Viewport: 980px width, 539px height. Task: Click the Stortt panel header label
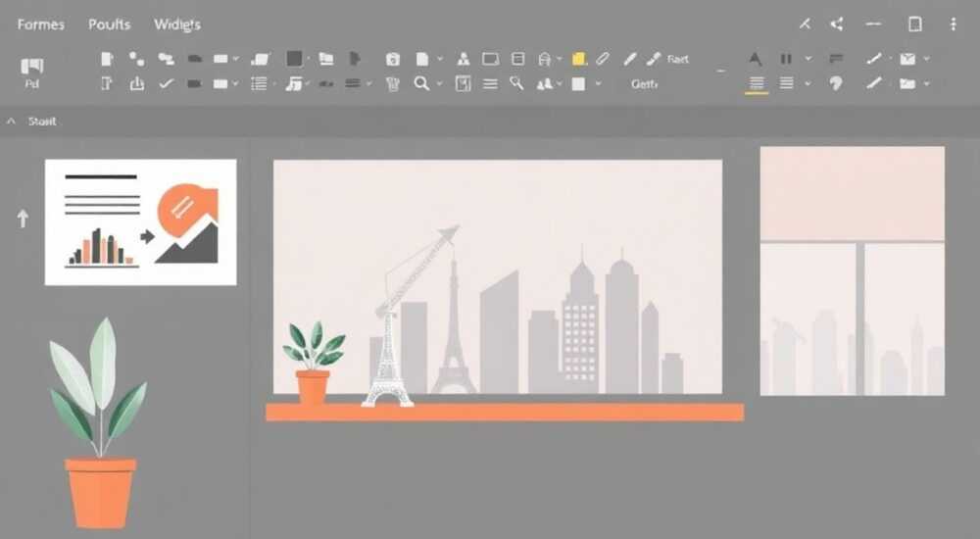42,122
